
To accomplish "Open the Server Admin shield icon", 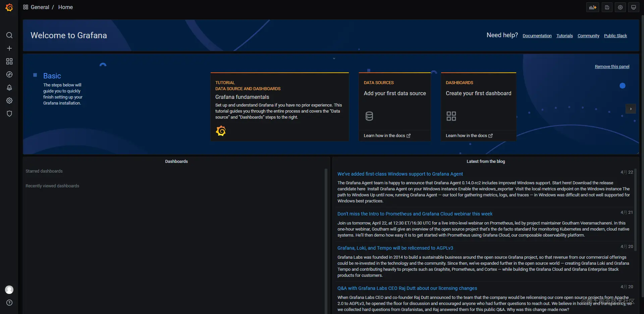I will pos(9,114).
